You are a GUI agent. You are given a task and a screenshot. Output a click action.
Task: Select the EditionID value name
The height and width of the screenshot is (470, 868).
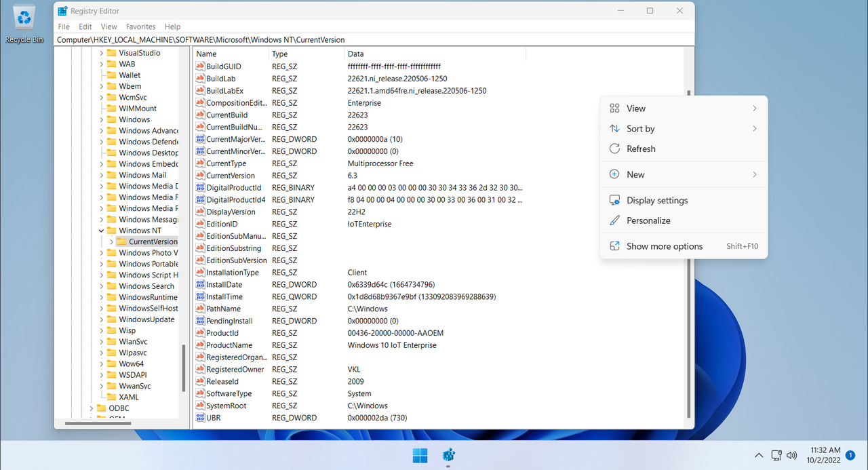tap(222, 224)
